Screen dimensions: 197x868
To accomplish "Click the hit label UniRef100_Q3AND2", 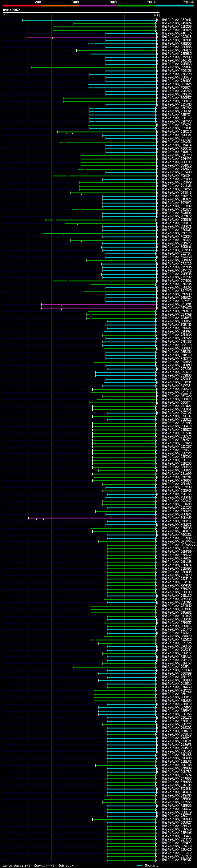I will (x=176, y=81).
